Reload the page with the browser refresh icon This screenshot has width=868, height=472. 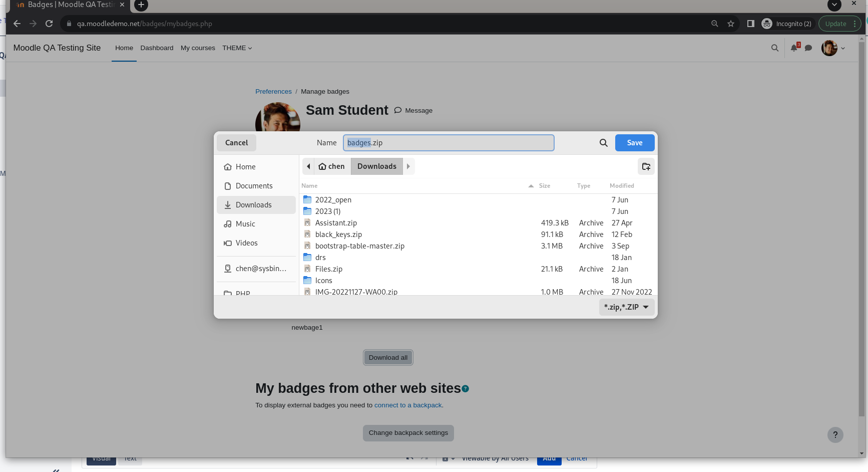(x=49, y=24)
